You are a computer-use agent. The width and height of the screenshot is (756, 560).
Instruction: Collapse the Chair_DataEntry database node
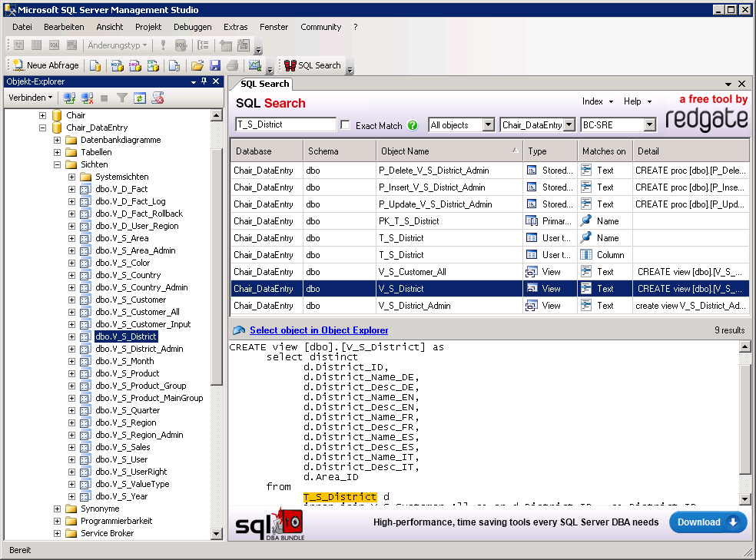[x=42, y=128]
